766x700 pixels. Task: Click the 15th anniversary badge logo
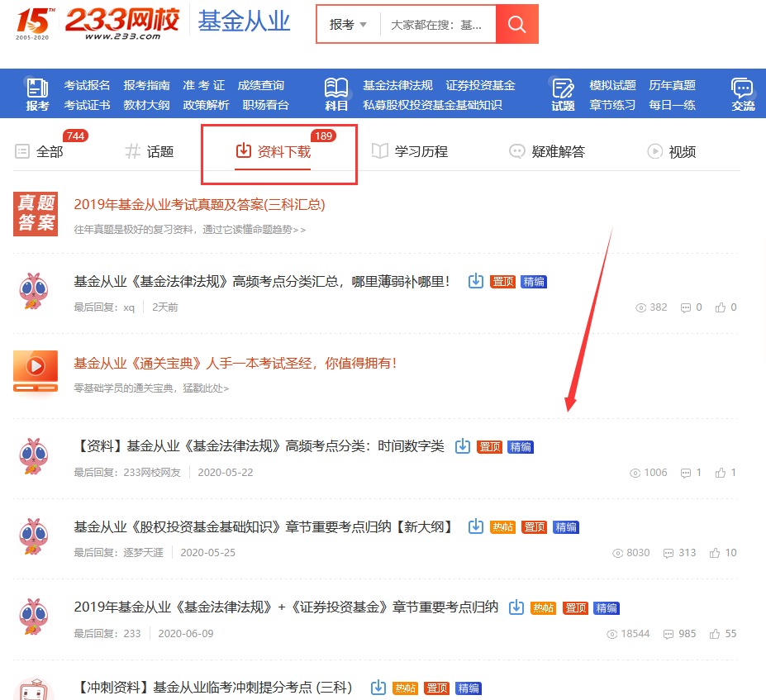point(35,23)
